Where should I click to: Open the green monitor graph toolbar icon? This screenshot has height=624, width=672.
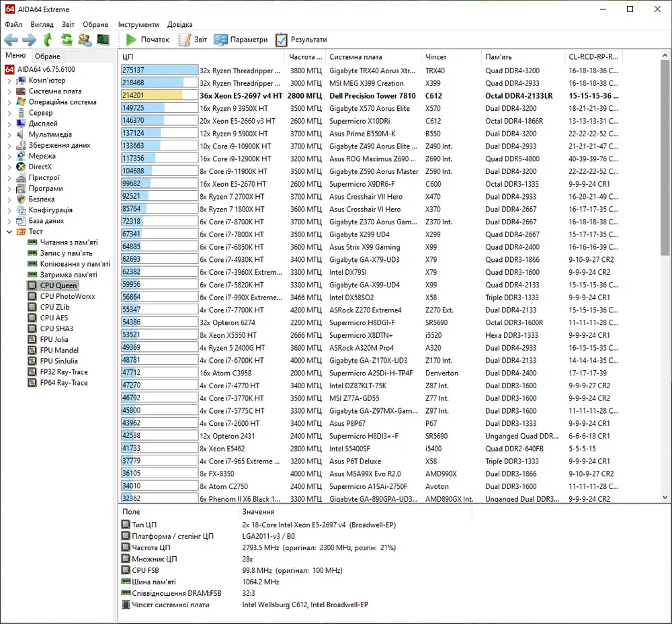[x=103, y=40]
